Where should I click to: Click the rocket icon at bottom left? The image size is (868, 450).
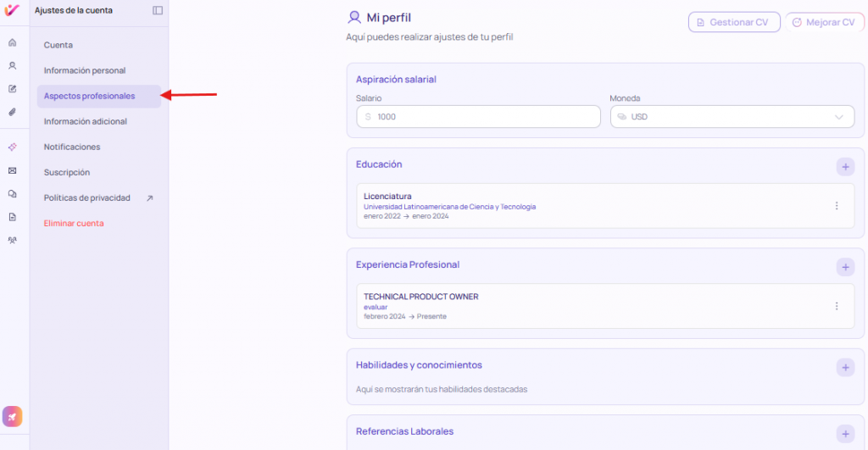tap(12, 416)
